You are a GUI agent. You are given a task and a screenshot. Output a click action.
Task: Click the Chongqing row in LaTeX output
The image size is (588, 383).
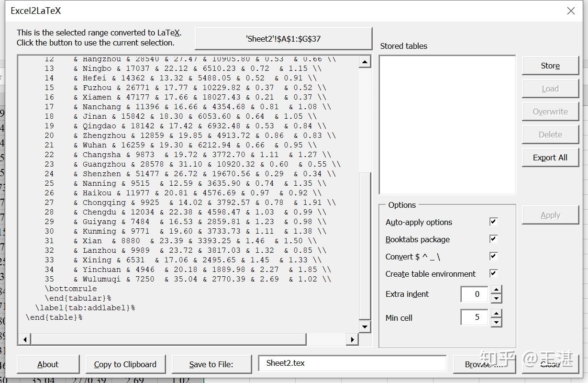[190, 203]
